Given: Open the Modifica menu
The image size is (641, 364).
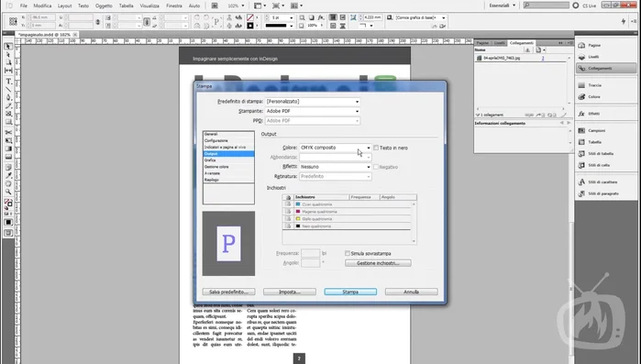Looking at the screenshot, I should pos(42,6).
